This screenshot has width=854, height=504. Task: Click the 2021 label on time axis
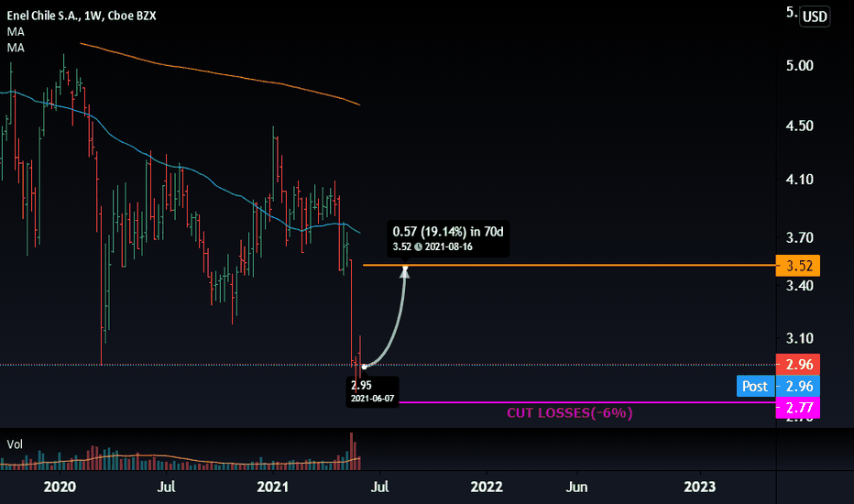(272, 487)
